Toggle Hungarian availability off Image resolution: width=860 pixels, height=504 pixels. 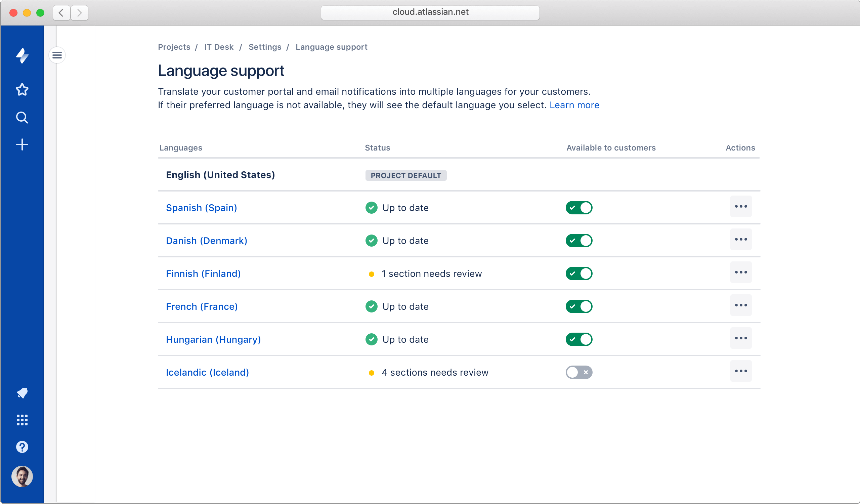coord(579,339)
